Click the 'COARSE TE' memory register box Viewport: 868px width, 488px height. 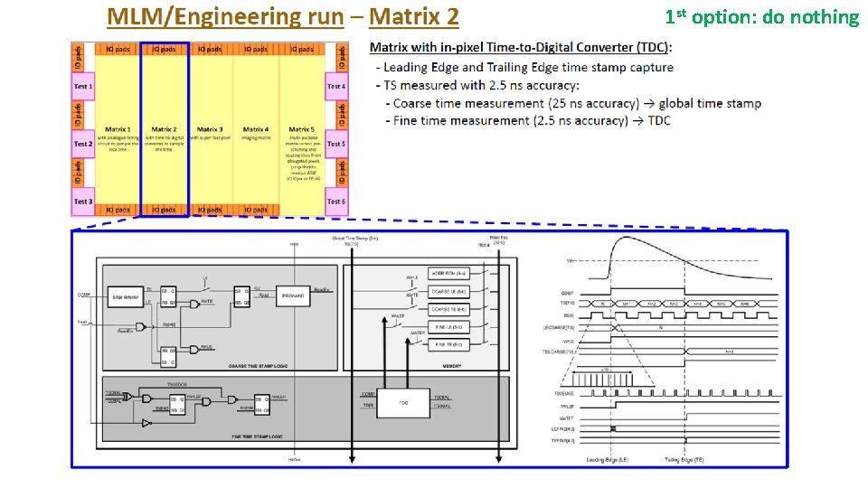[449, 309]
